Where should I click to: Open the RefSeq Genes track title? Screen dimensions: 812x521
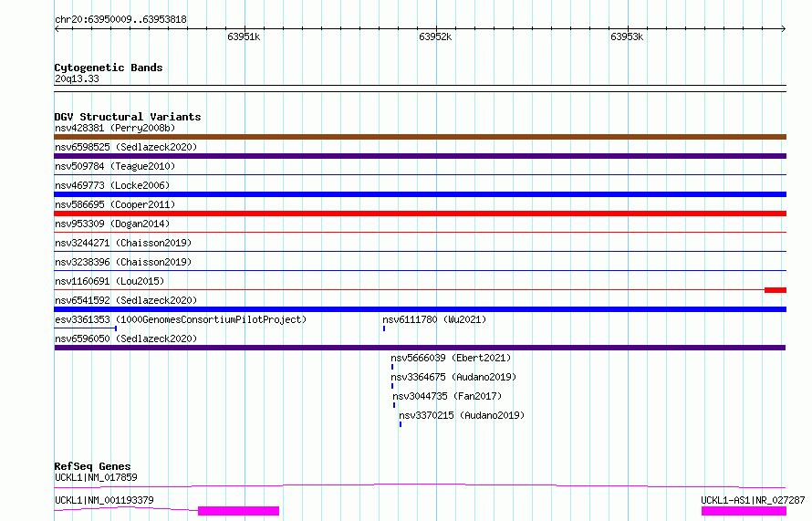click(92, 466)
